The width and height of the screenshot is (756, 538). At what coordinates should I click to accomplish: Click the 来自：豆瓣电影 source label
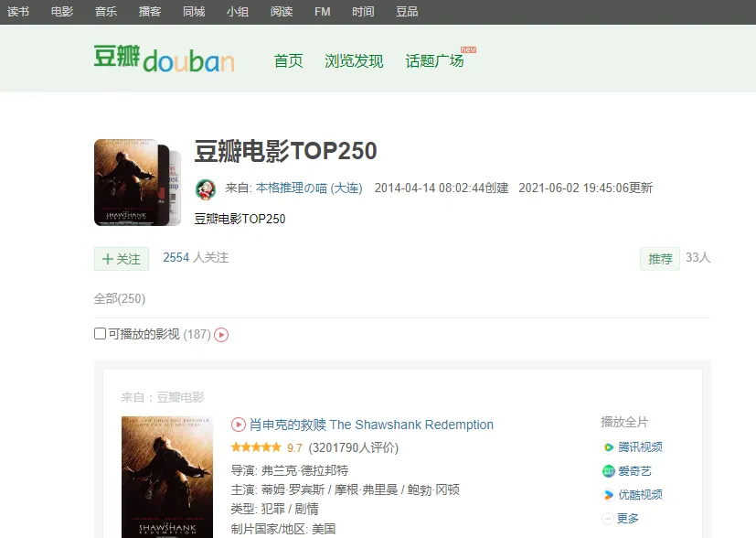tap(163, 397)
